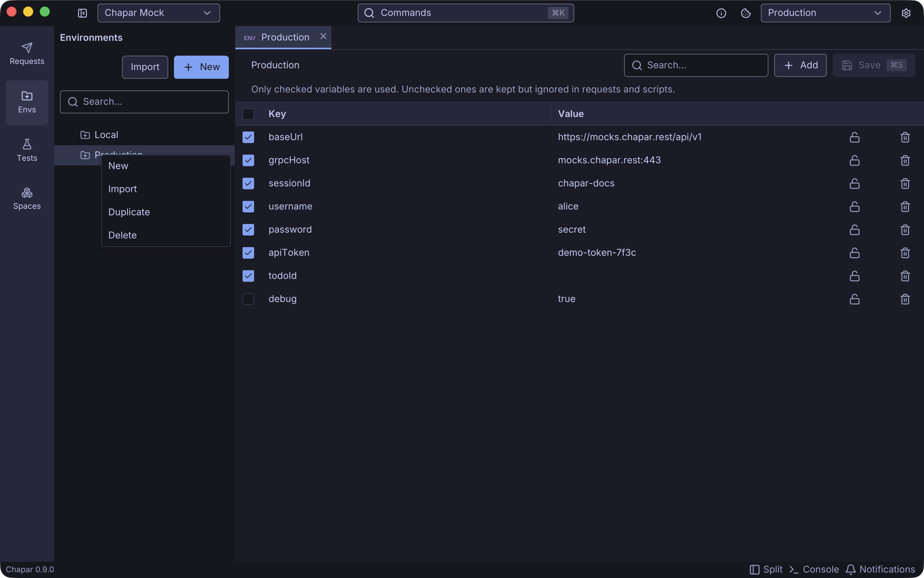Viewport: 924px width, 578px height.
Task: Open the Chapar Mock workspace dropdown
Action: click(x=158, y=13)
